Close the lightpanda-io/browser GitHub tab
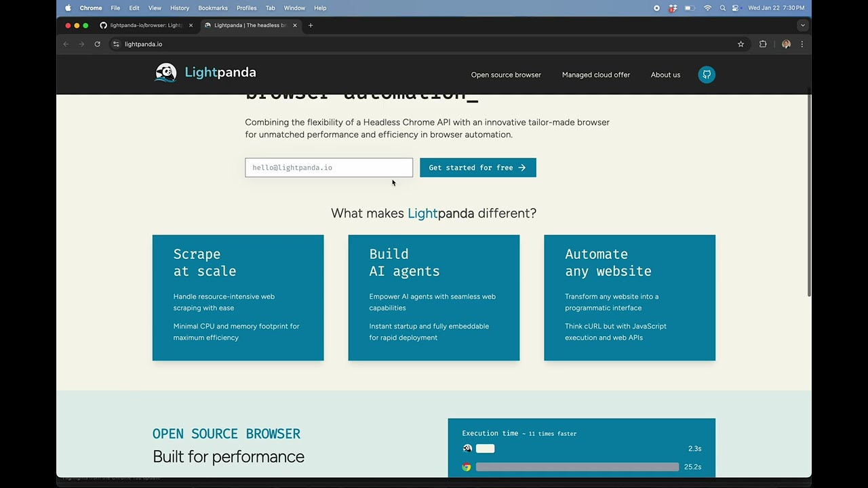 191,25
